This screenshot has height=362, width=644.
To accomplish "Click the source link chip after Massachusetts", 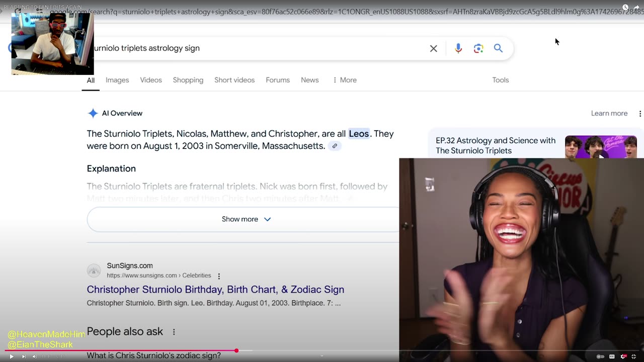I will (x=335, y=146).
